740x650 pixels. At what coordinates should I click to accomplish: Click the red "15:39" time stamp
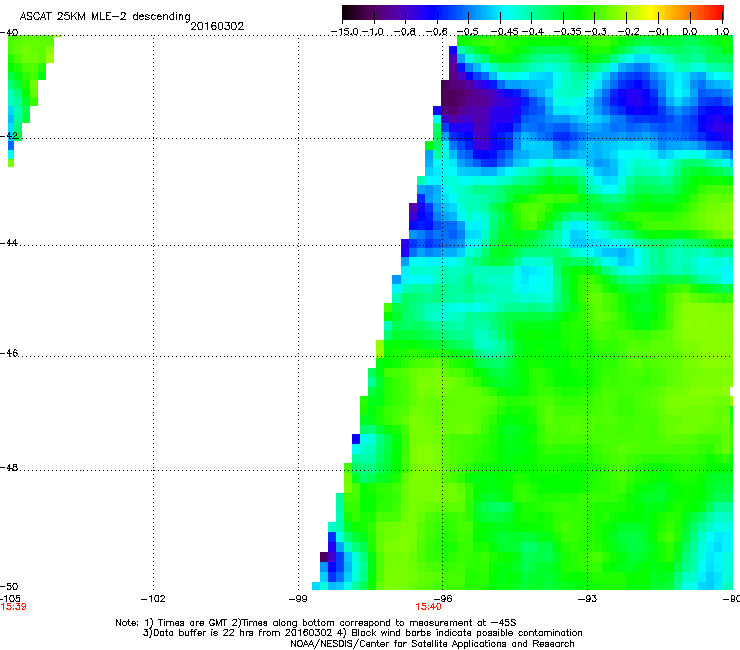tap(13, 607)
